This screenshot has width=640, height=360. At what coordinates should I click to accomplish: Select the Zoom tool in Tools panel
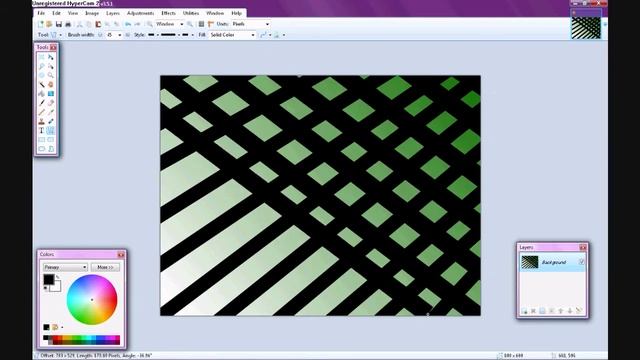click(51, 75)
